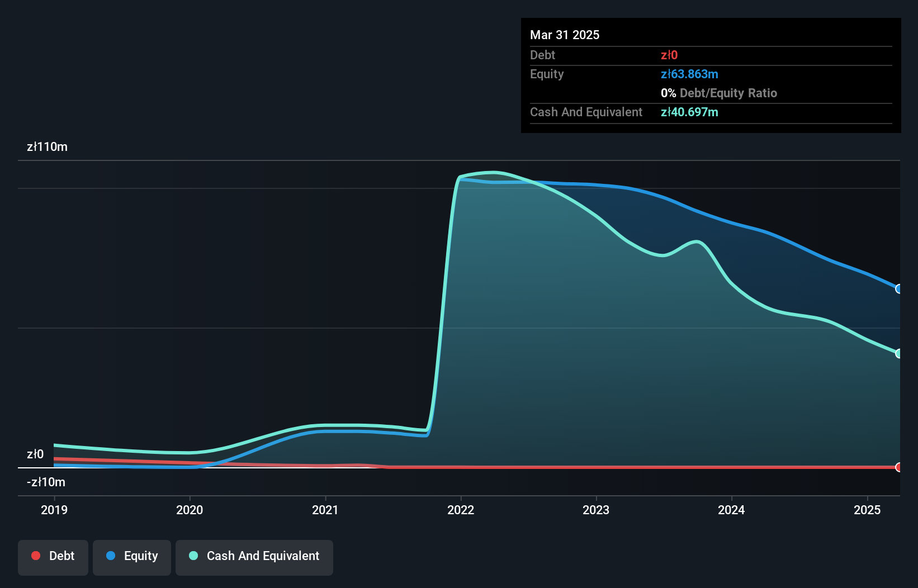
Task: Click the peak of the Cash area curve
Action: click(492, 172)
